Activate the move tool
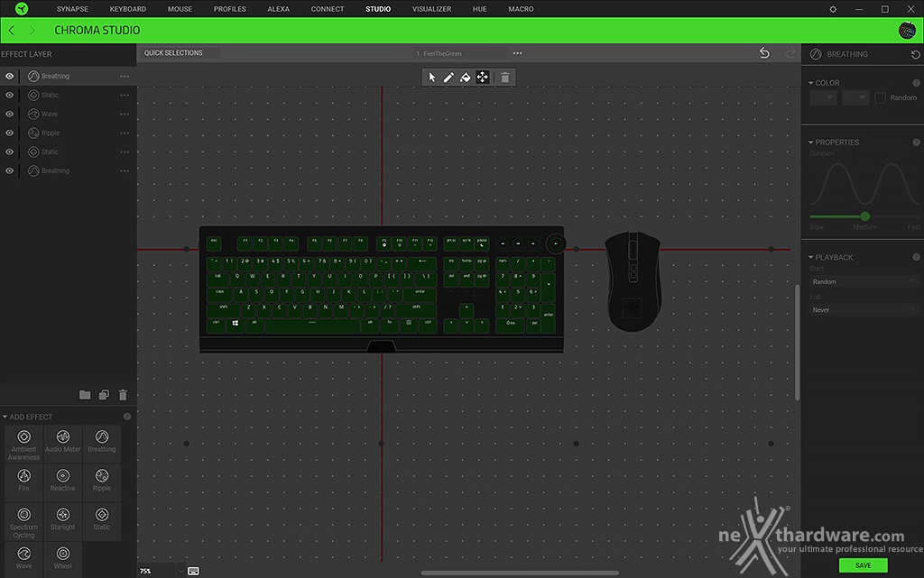924x578 pixels. [x=482, y=78]
